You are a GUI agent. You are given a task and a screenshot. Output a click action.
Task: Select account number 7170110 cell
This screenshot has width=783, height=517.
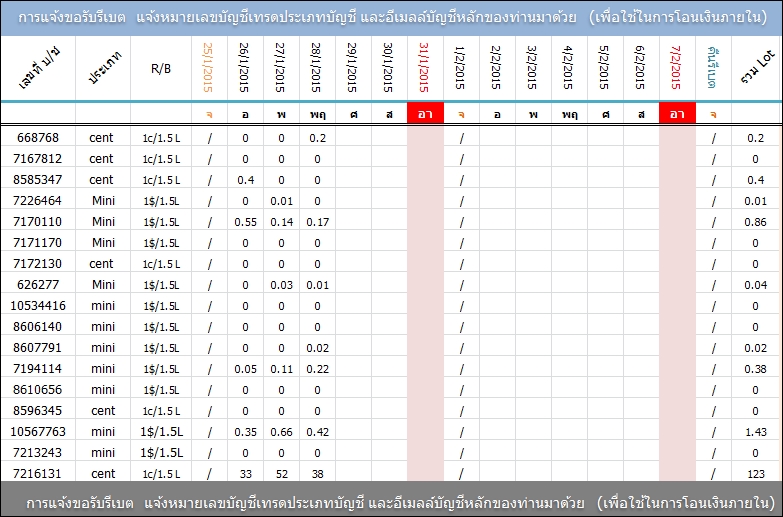tap(38, 221)
